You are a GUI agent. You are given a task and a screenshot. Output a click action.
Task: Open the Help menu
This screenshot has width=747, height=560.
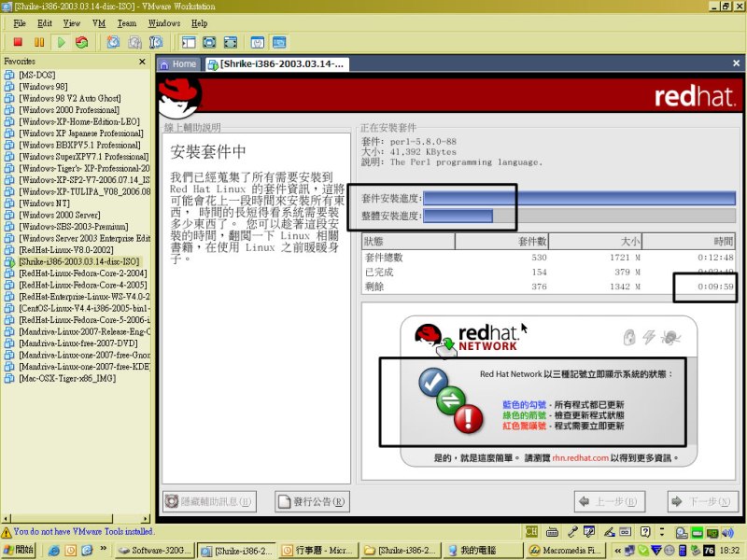199,22
